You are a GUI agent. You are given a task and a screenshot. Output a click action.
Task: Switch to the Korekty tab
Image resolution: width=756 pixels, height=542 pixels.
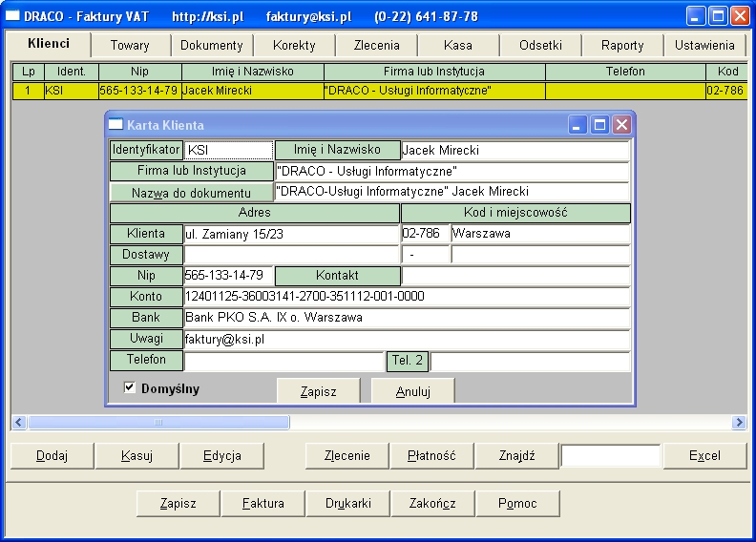[x=294, y=45]
